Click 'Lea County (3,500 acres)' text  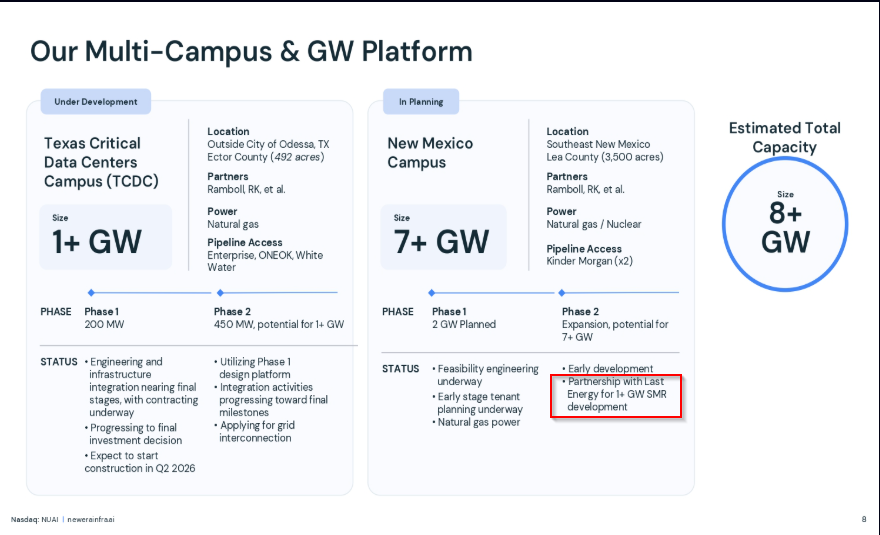click(x=605, y=157)
